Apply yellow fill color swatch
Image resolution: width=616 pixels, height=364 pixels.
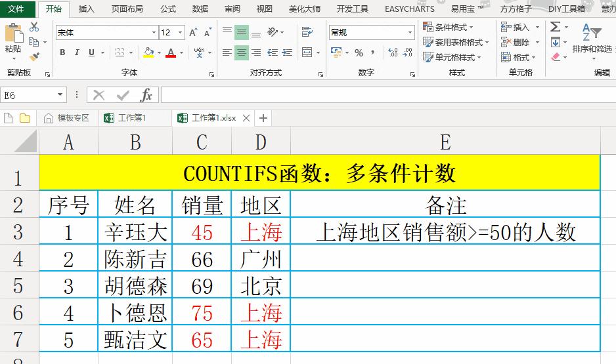pos(148,52)
